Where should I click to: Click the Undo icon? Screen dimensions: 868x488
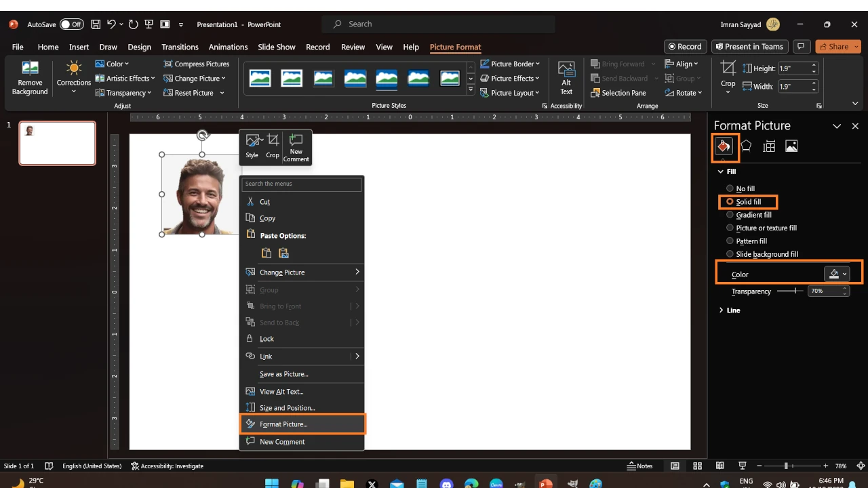(x=112, y=24)
